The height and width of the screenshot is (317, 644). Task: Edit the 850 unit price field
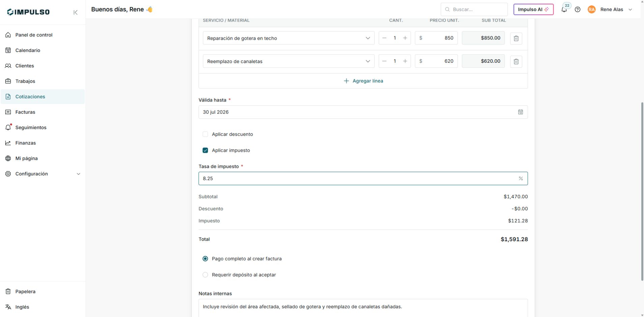pyautogui.click(x=436, y=38)
